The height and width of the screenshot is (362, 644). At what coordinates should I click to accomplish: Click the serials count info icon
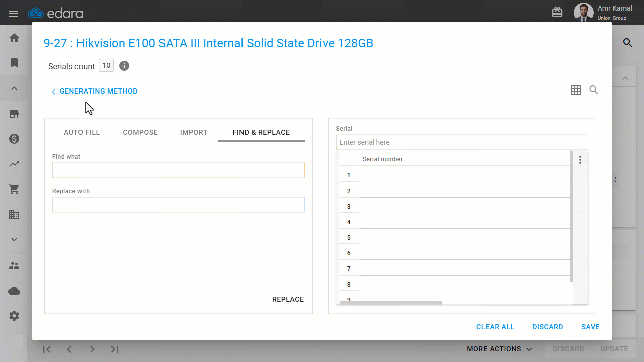point(124,66)
